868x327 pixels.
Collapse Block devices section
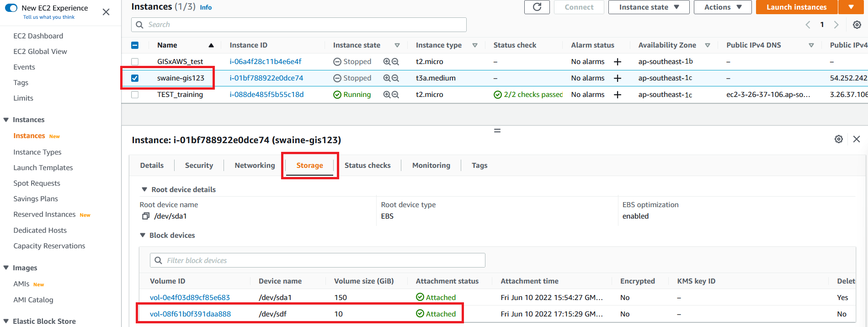click(143, 235)
